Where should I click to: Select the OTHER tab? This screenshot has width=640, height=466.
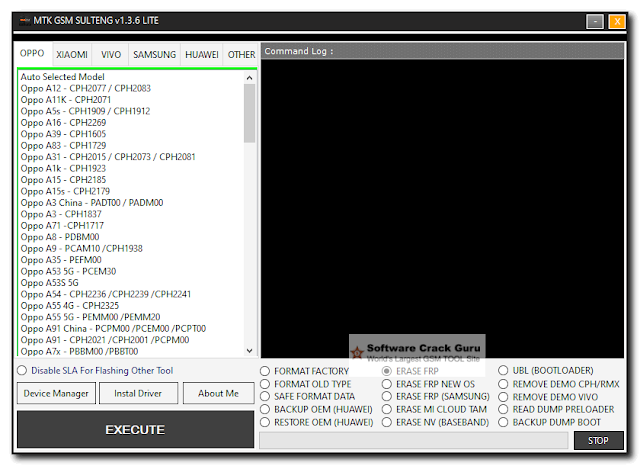coord(241,55)
